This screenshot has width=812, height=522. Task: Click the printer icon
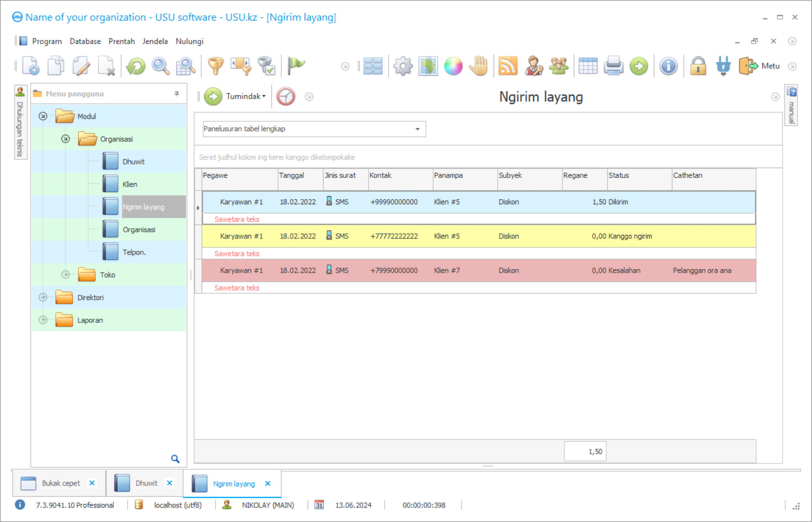coord(613,66)
